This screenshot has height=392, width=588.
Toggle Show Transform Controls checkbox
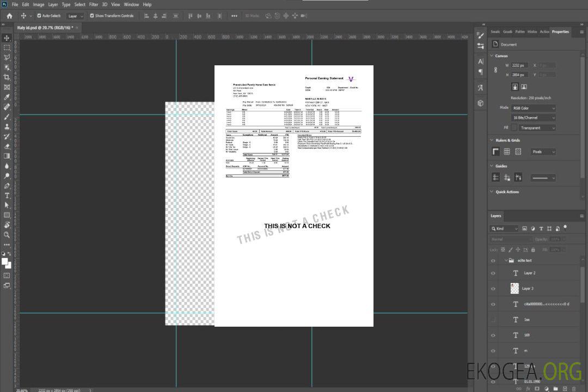[x=92, y=16]
